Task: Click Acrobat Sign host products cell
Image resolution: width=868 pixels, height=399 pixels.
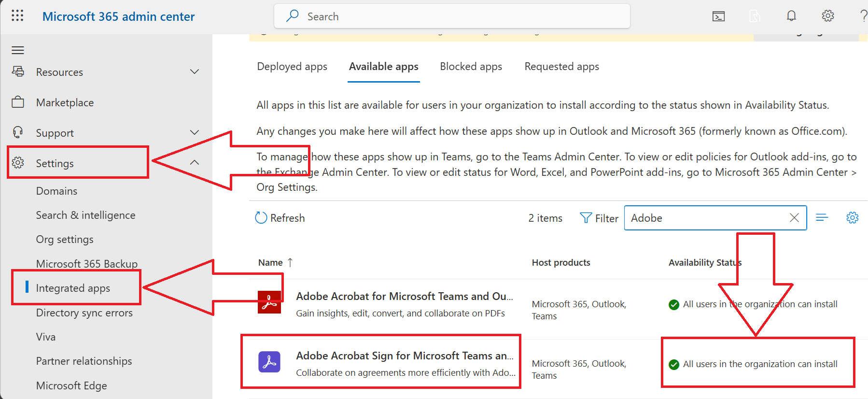Action: coord(579,369)
